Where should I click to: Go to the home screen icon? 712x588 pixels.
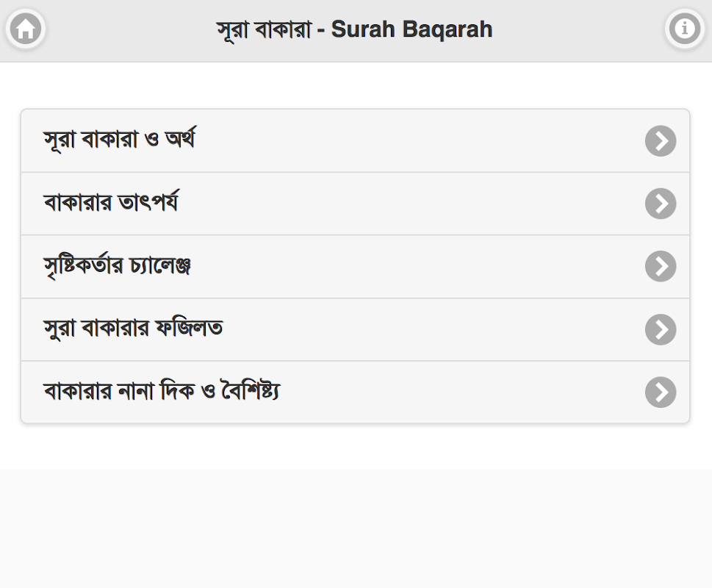coord(26,29)
